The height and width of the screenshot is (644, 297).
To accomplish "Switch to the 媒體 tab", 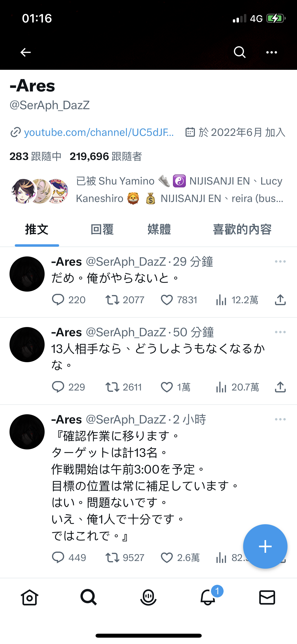I will [159, 229].
